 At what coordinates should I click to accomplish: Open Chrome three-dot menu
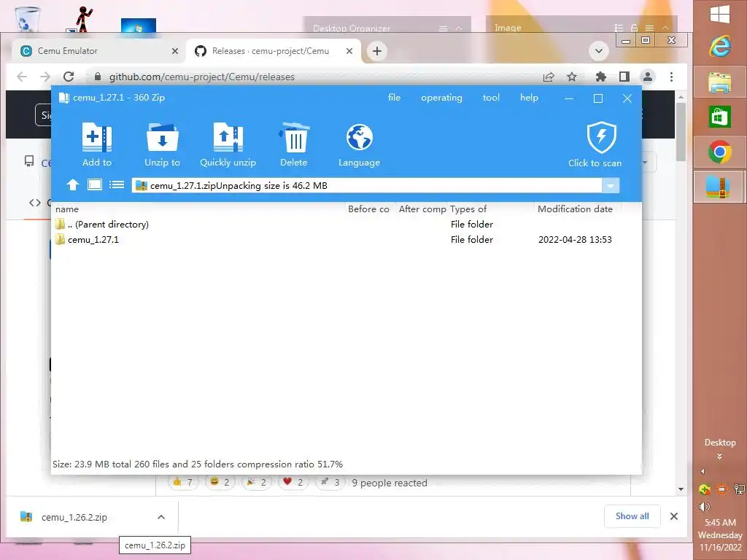pyautogui.click(x=671, y=77)
